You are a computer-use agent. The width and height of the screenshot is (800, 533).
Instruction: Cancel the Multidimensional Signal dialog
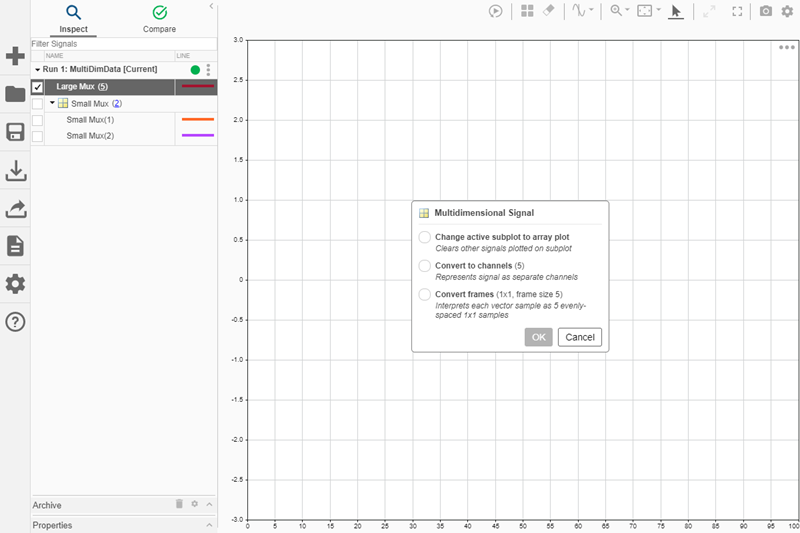[x=580, y=337]
